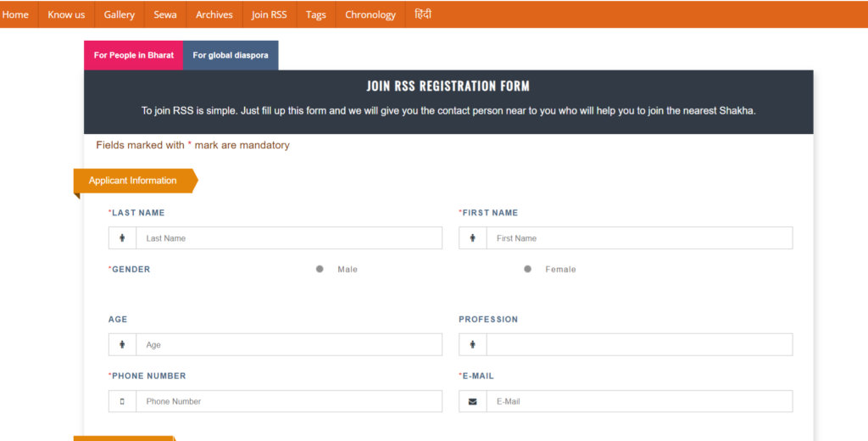Go to the Gallery page
Image resolution: width=868 pixels, height=441 pixels.
point(120,14)
